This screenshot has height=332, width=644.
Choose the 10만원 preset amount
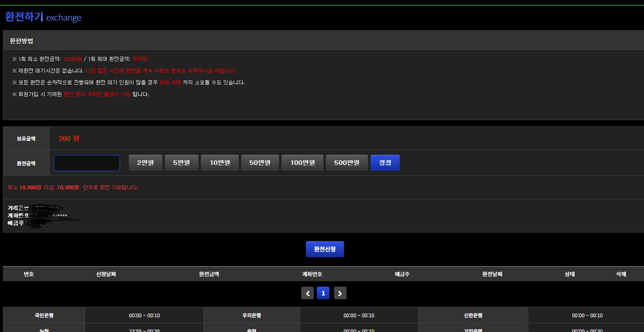tap(220, 163)
